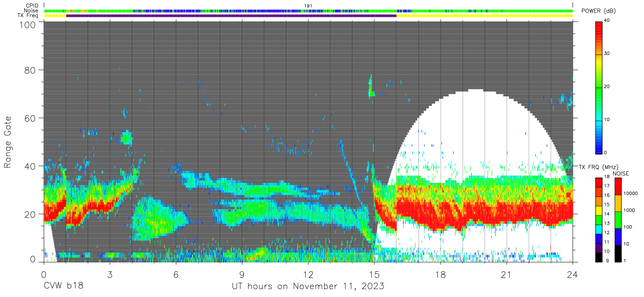Click the 12 hour x-axis tick label
The width and height of the screenshot is (644, 297).
coord(308,274)
